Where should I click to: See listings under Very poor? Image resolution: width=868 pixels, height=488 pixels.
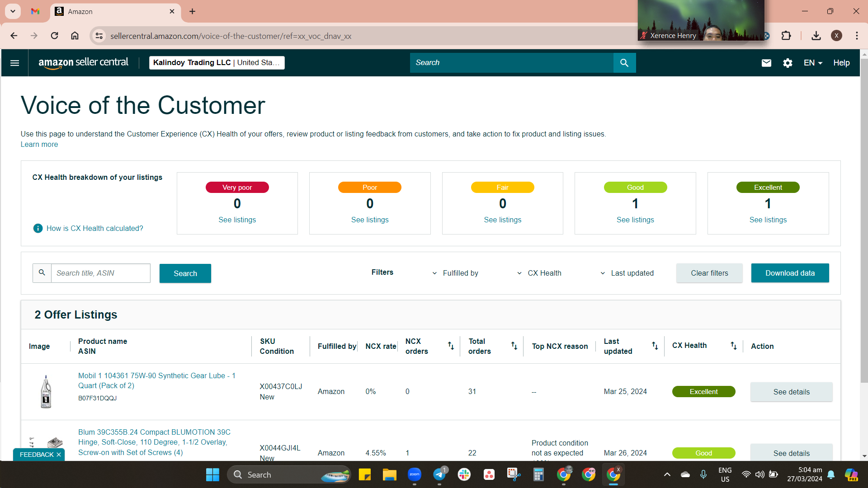[237, 220]
